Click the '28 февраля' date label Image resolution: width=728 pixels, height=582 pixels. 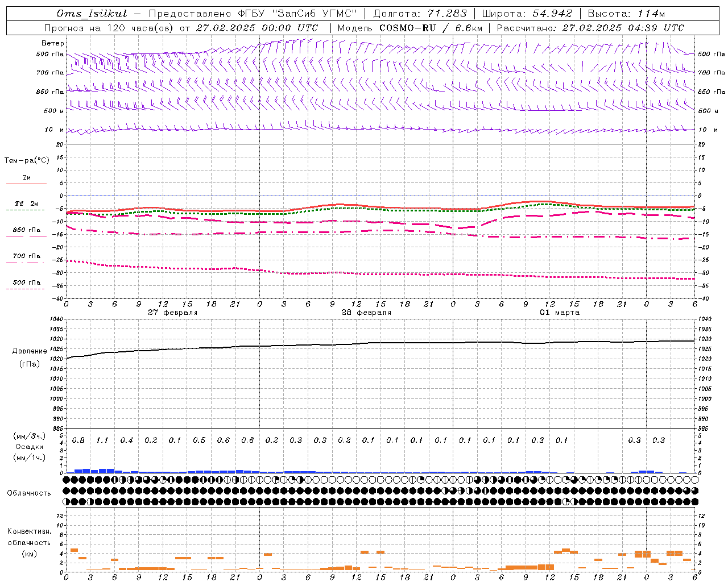[x=366, y=313]
